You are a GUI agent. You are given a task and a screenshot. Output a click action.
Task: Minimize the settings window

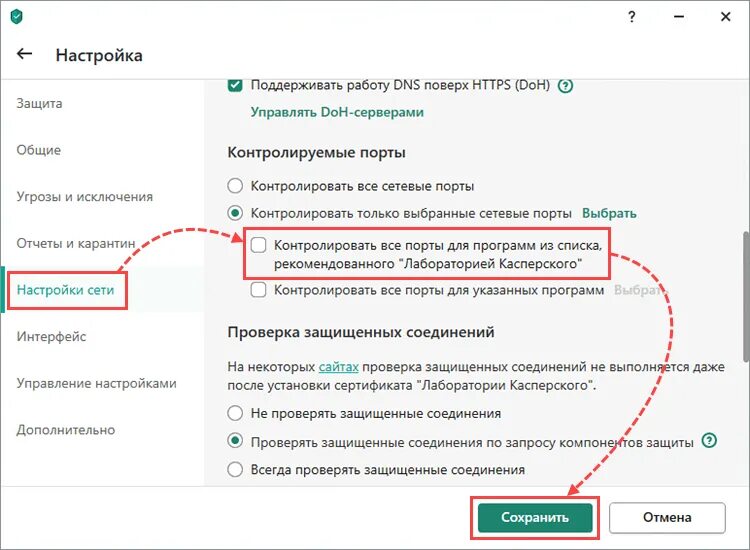point(679,17)
